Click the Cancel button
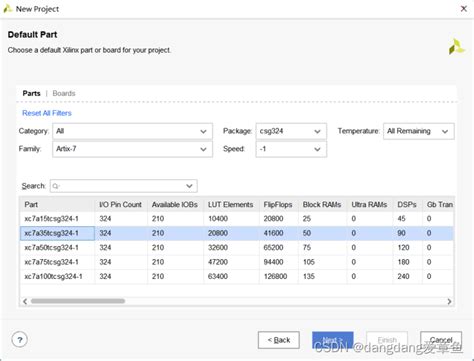The height and width of the screenshot is (361, 474). pos(441,340)
